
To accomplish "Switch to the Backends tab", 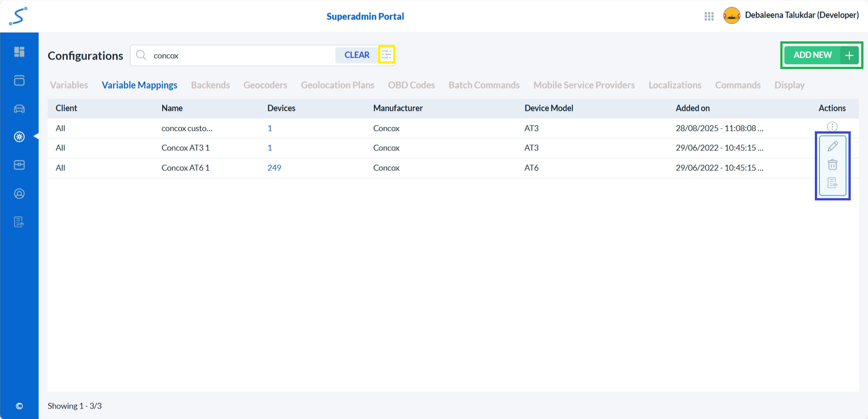I will pos(210,85).
